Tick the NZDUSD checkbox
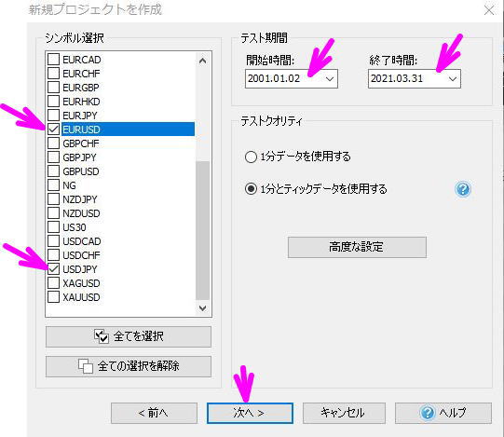The height and width of the screenshot is (437, 504). (x=53, y=213)
